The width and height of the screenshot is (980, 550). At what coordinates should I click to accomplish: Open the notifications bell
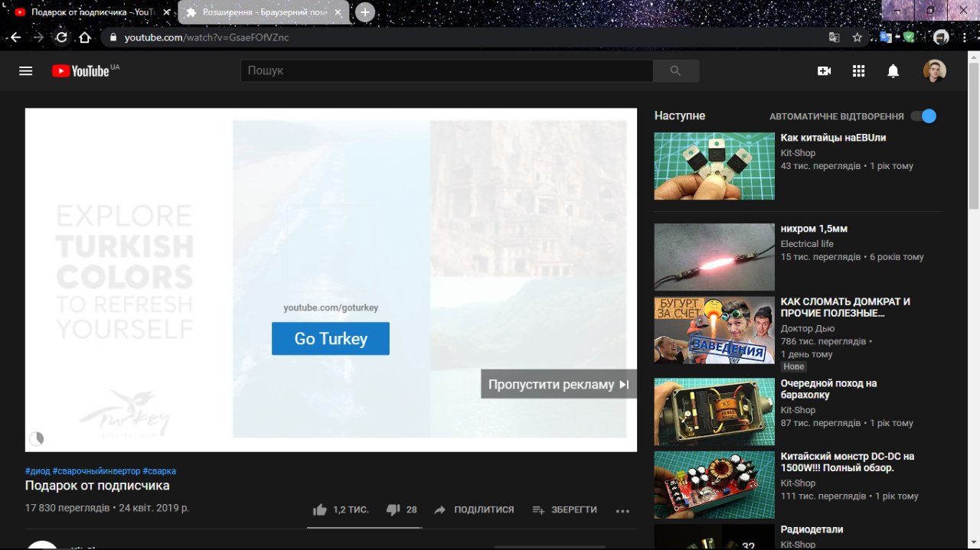pos(893,71)
